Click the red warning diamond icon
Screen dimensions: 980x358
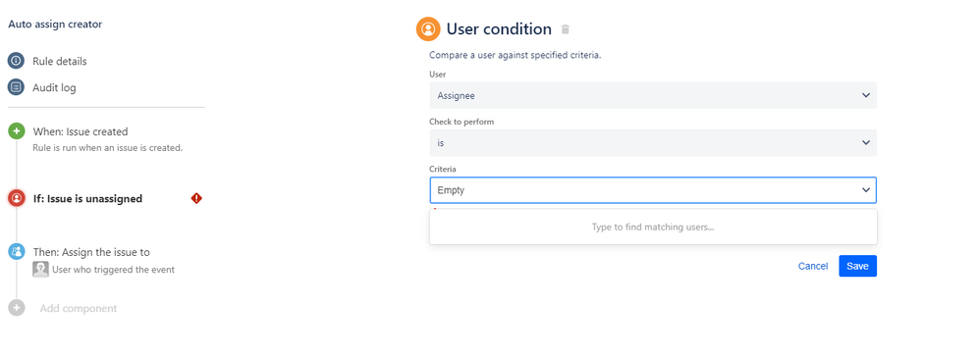click(196, 199)
